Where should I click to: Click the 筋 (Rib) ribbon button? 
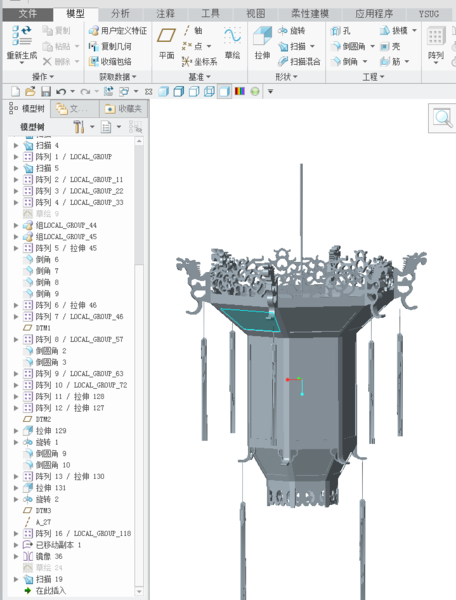pyautogui.click(x=390, y=61)
